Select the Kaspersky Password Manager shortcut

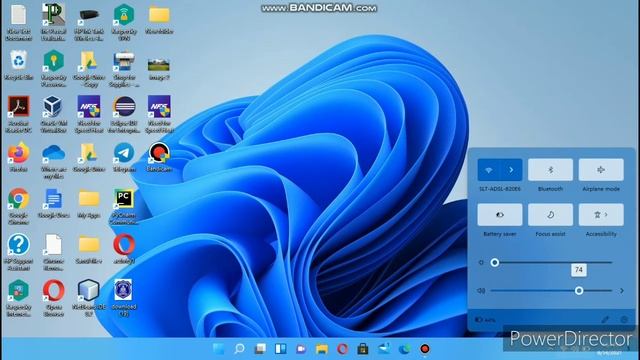[53, 69]
